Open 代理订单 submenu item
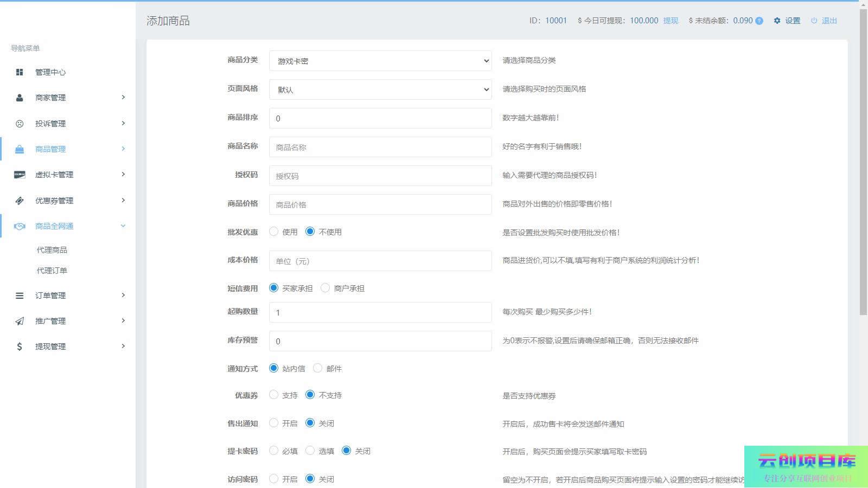The height and width of the screenshot is (488, 868). coord(52,271)
